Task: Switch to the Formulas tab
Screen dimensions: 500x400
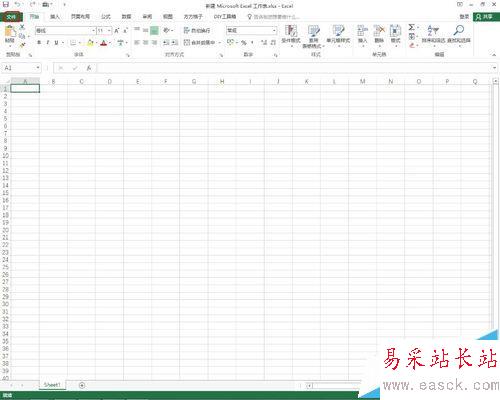Action: [x=106, y=17]
